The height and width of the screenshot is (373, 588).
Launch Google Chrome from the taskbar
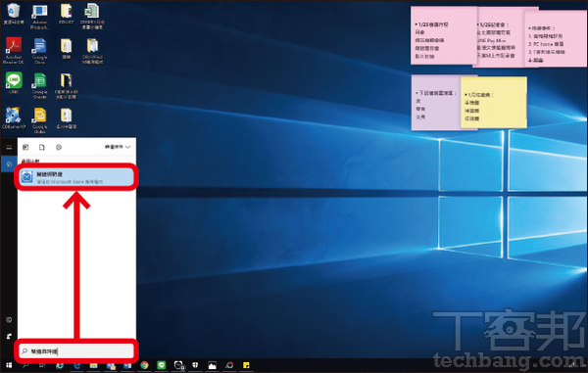(x=144, y=365)
